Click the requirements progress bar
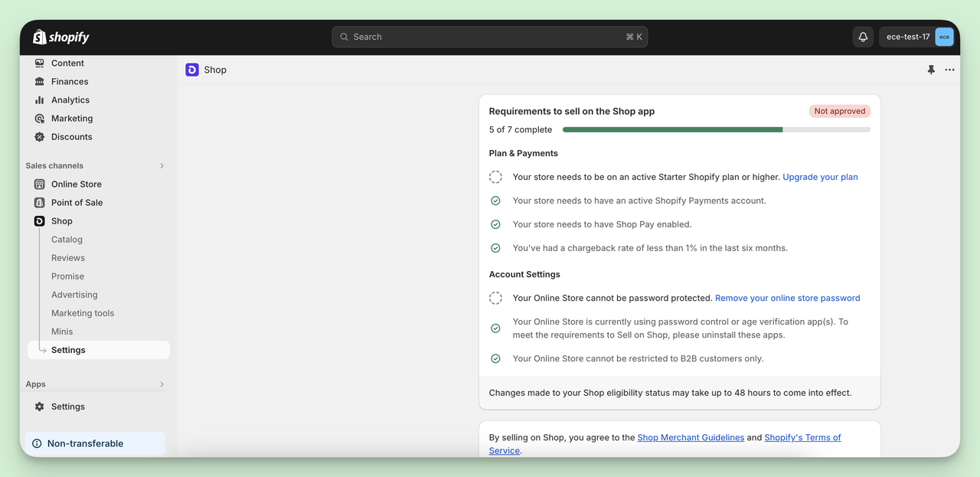This screenshot has height=477, width=980. tap(716, 129)
